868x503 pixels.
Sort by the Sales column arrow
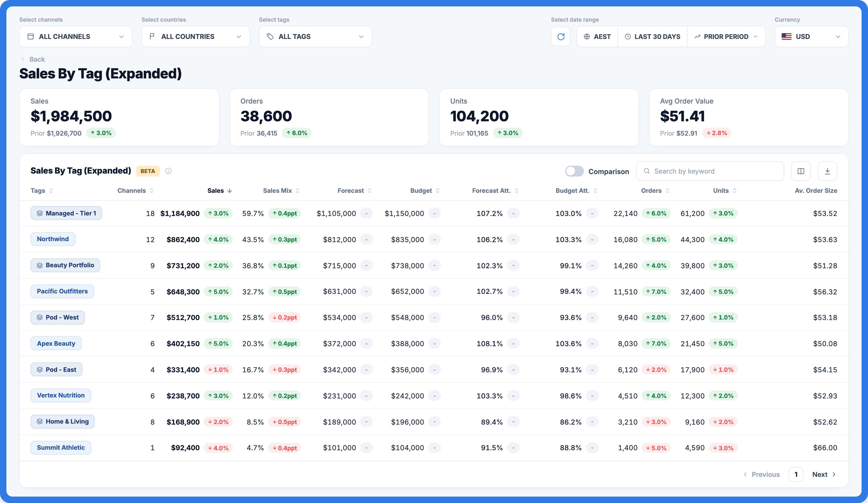coord(230,191)
